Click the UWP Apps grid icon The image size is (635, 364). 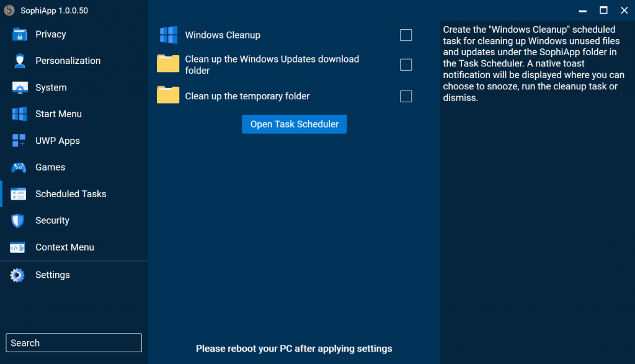[18, 141]
